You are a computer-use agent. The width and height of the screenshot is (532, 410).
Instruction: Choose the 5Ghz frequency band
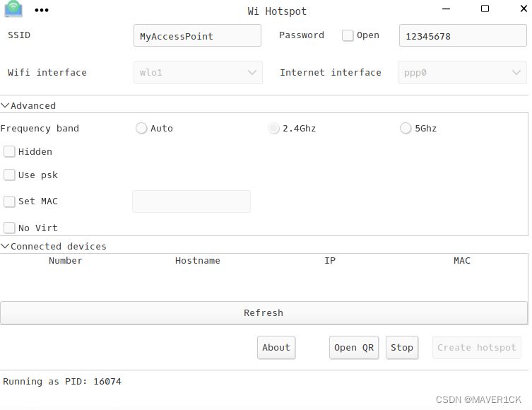tap(406, 128)
